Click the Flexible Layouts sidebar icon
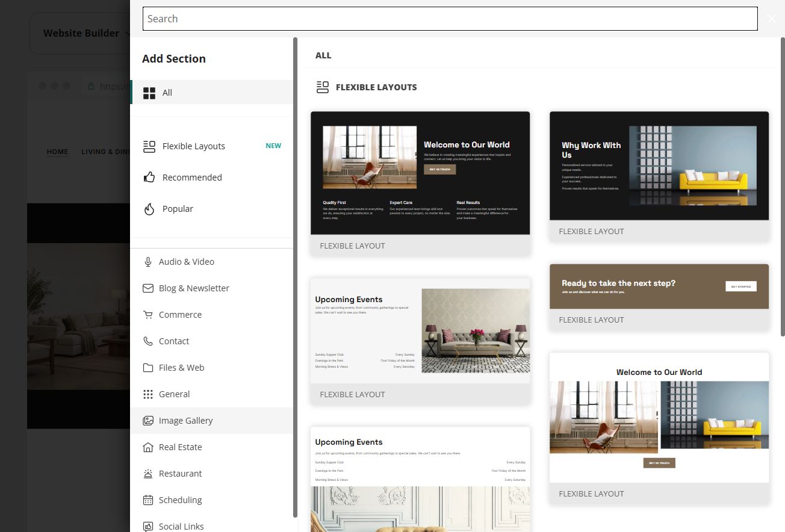Viewport: 785px width, 532px height. click(x=149, y=146)
